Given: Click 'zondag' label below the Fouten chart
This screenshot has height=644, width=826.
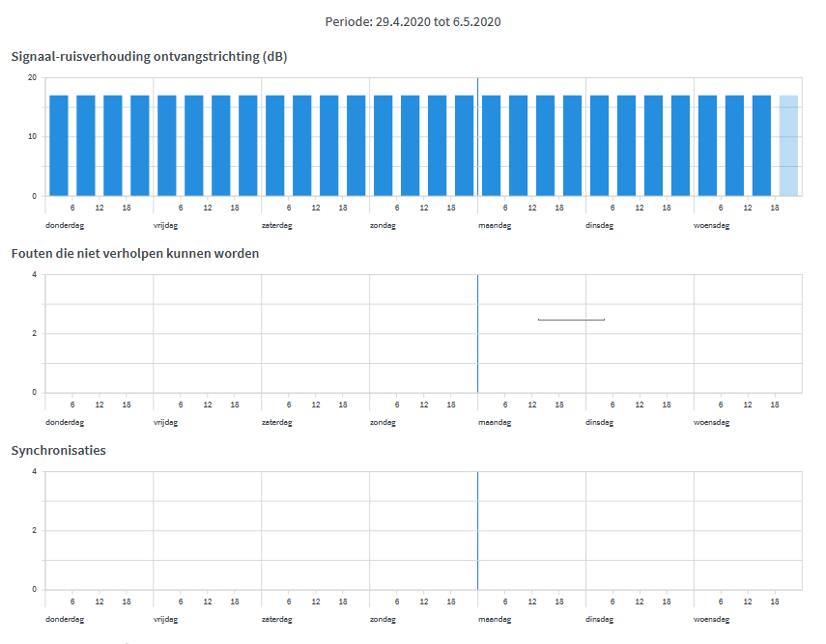Looking at the screenshot, I should pos(384,422).
